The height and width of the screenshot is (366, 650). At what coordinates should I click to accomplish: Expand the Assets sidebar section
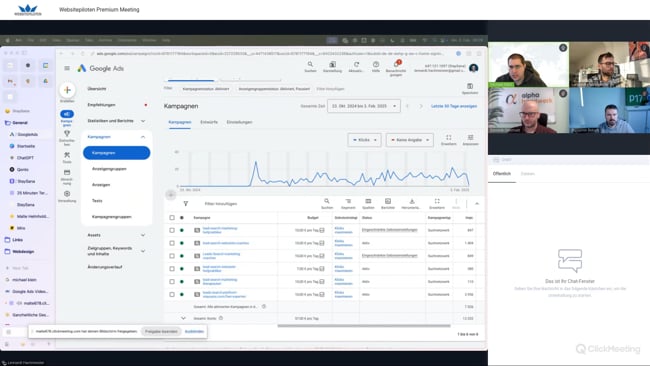point(143,235)
